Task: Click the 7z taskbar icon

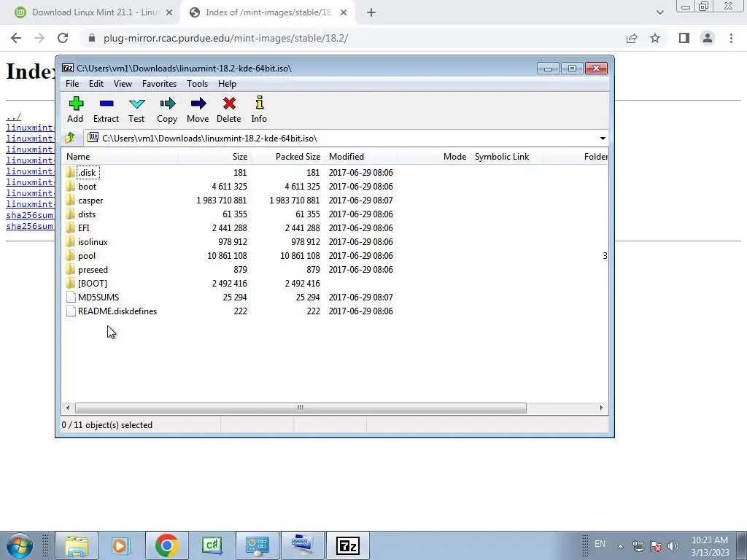Action: (347, 545)
